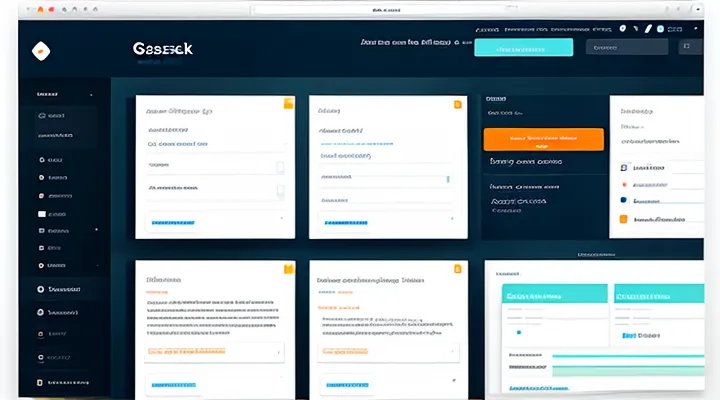This screenshot has height=400, width=720.
Task: Click the dark search field in the header
Action: 626,47
